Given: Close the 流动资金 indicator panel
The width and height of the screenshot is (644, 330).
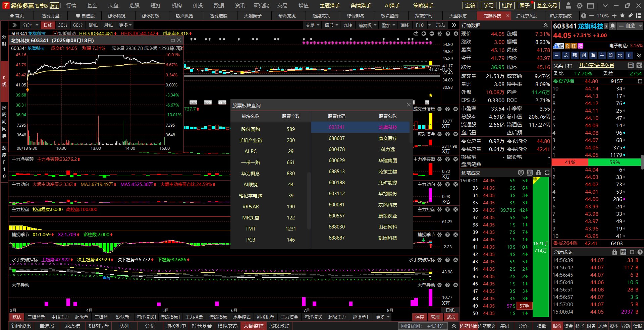Looking at the screenshot, I should [455, 134].
